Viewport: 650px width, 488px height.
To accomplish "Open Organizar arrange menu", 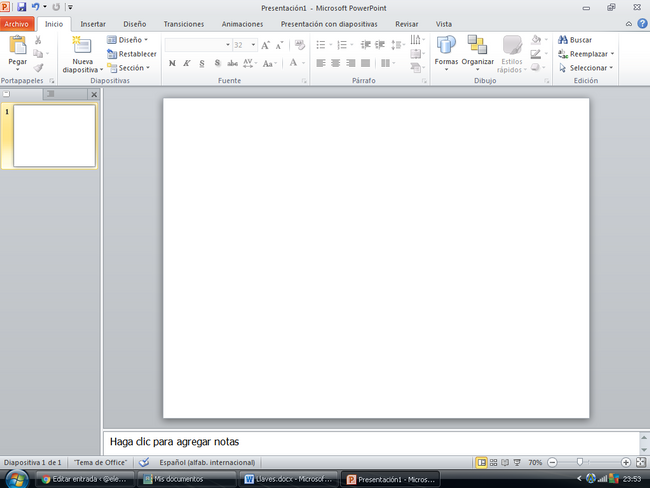I will pyautogui.click(x=478, y=53).
